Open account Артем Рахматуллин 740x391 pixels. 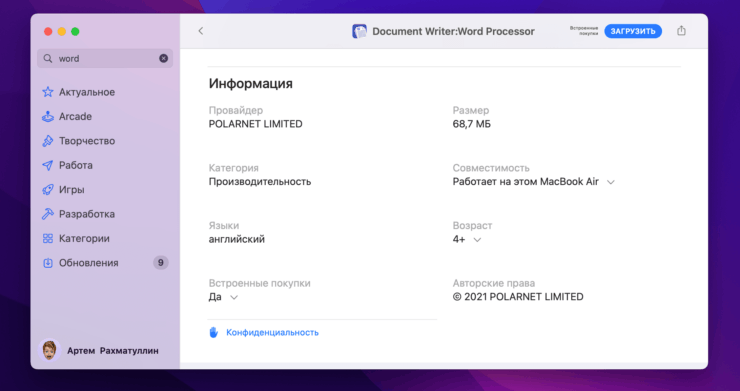(113, 351)
